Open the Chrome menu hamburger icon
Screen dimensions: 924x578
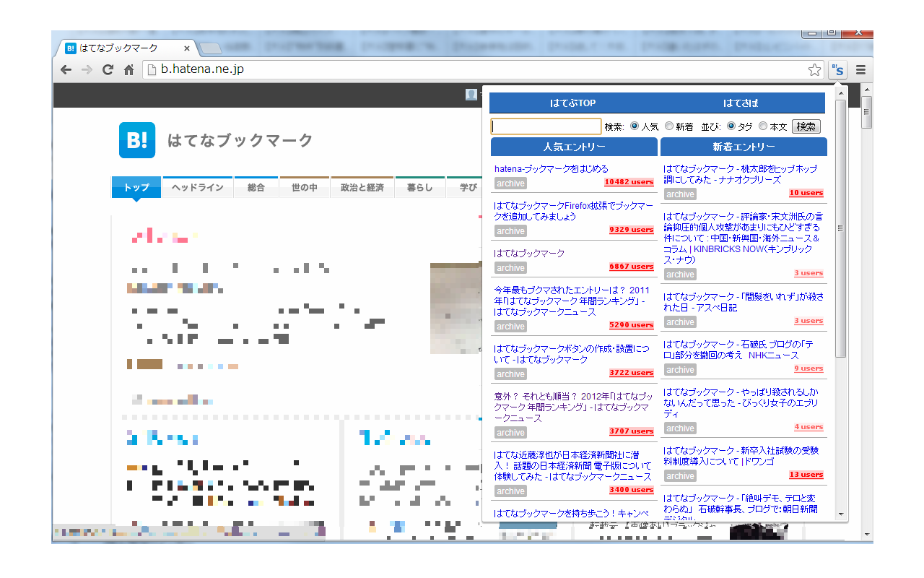coord(860,70)
